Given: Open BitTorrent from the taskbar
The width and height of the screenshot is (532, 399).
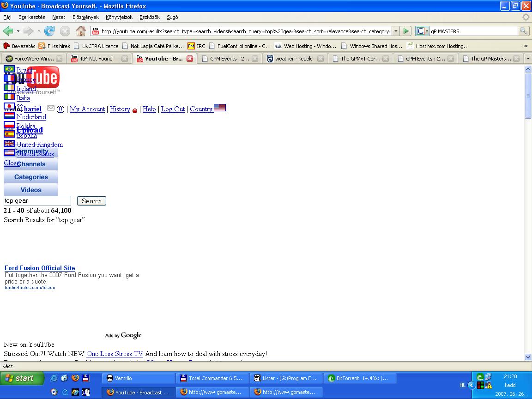Looking at the screenshot, I should pos(360,378).
